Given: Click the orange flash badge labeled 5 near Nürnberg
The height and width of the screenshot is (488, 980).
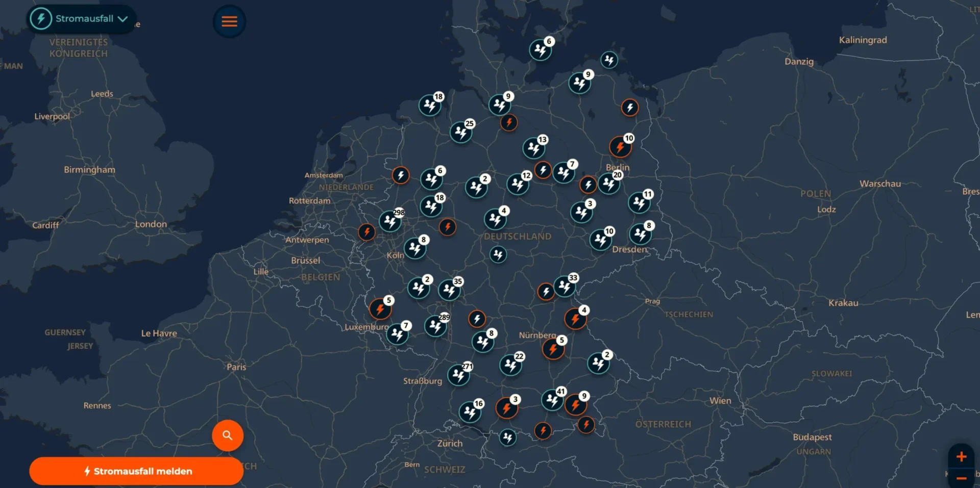Looking at the screenshot, I should (553, 349).
